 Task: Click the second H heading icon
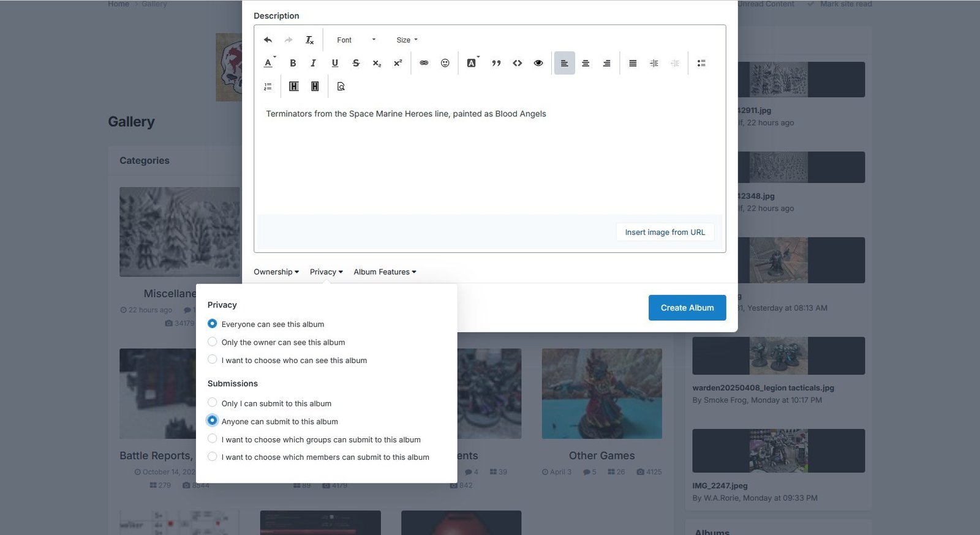(x=315, y=86)
